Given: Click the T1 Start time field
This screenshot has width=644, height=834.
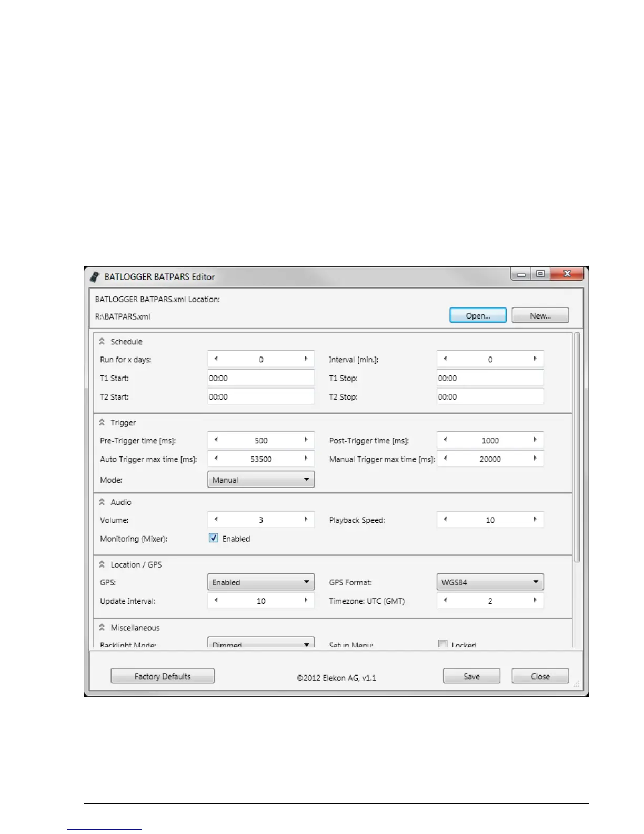Looking at the screenshot, I should click(261, 378).
